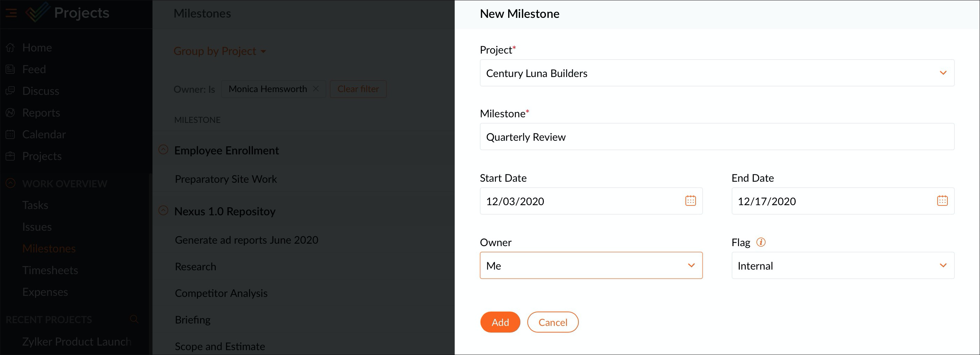This screenshot has width=980, height=355.
Task: Click the End Date input field
Action: pyautogui.click(x=843, y=201)
